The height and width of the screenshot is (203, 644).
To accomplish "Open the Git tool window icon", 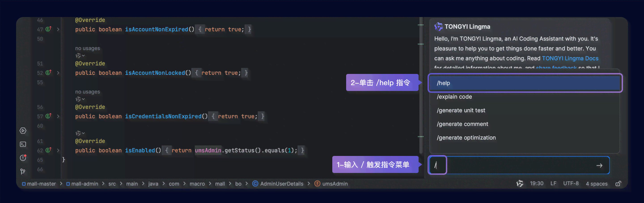I will point(23,171).
